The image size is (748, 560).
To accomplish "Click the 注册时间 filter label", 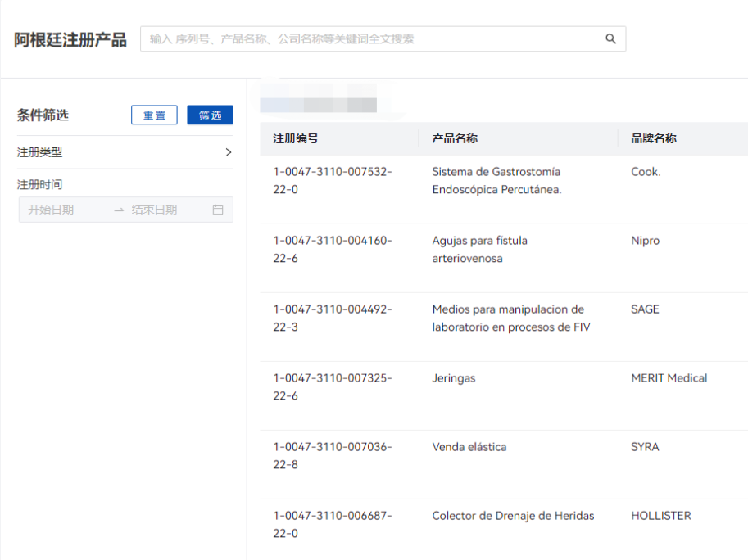I will (39, 184).
